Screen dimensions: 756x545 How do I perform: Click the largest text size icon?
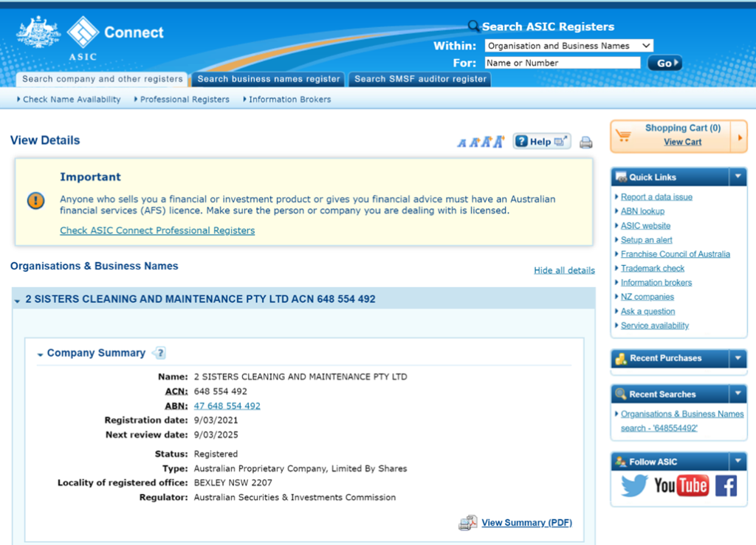click(x=498, y=142)
